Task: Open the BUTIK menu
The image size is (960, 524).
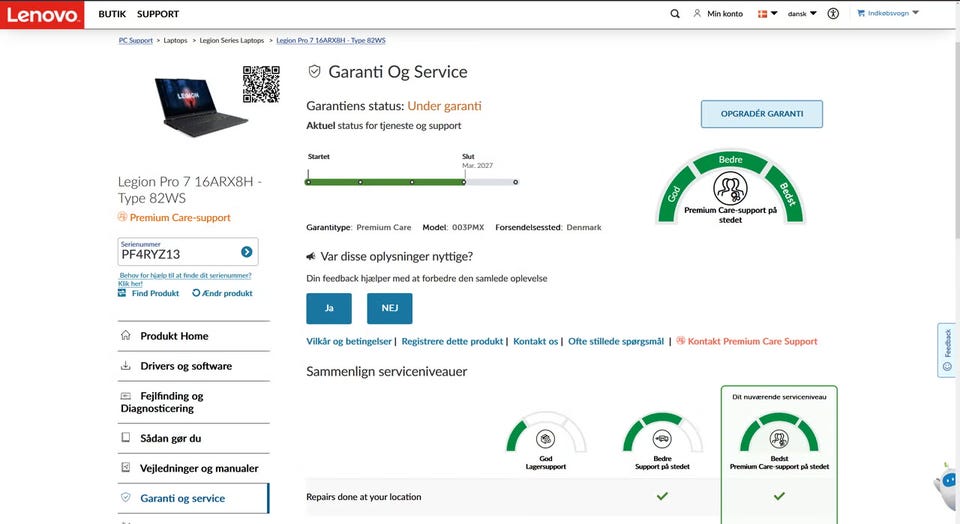Action: (112, 14)
